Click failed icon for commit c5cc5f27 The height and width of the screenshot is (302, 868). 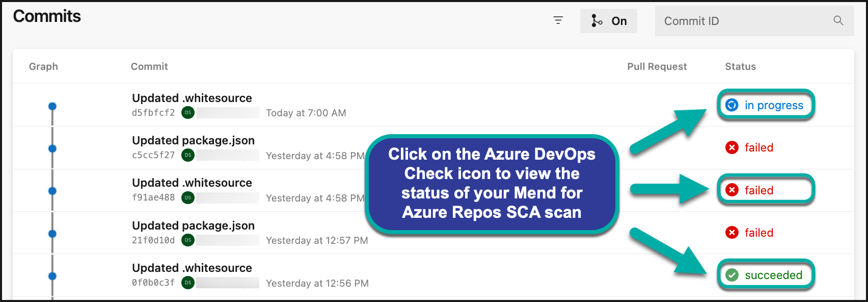[732, 147]
